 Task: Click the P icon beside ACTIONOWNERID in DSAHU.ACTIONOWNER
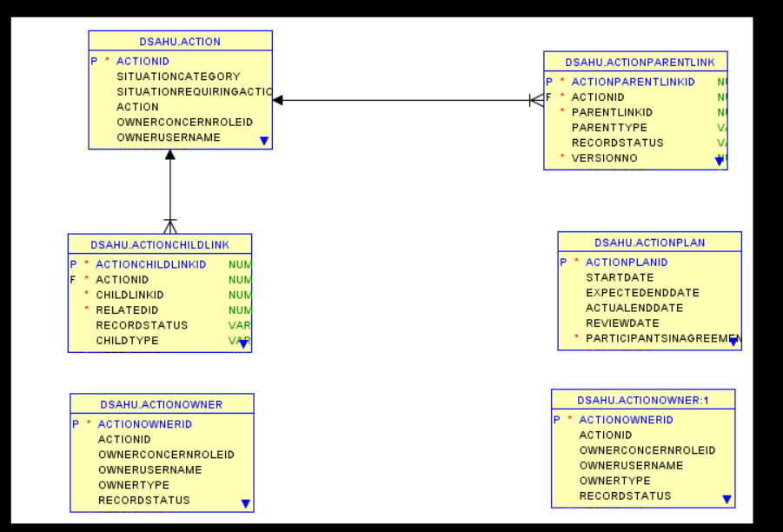(x=74, y=424)
